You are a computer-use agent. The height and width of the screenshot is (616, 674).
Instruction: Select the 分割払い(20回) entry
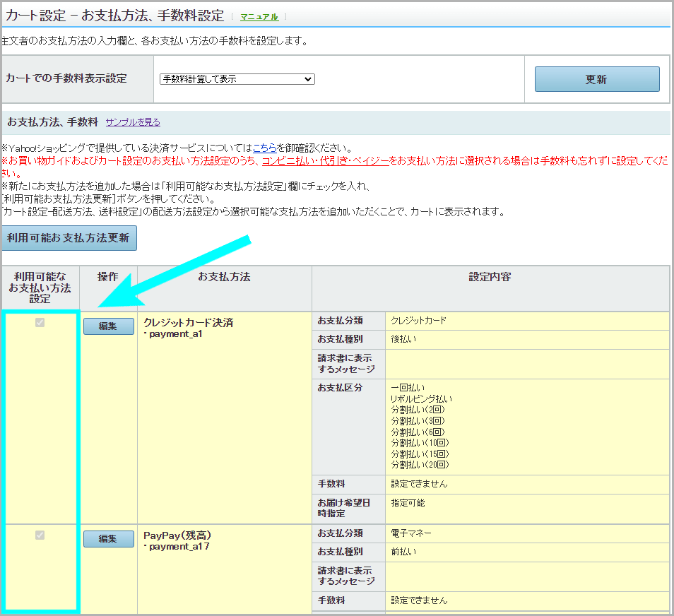point(420,465)
